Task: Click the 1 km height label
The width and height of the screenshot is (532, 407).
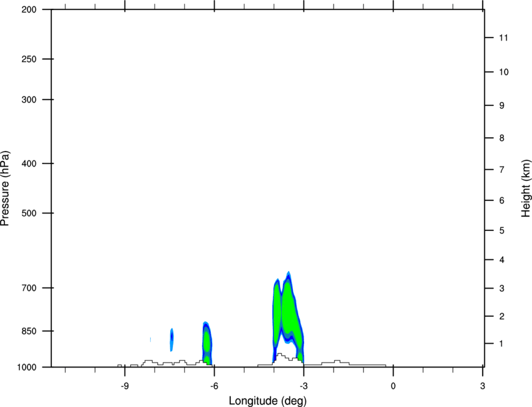Action: click(502, 344)
